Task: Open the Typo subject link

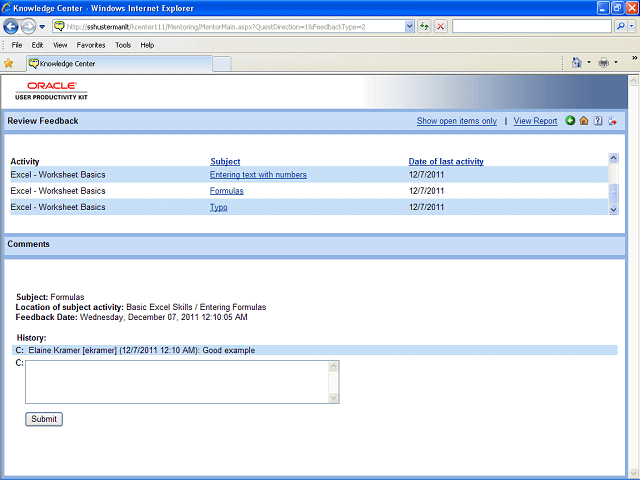Action: tap(218, 207)
